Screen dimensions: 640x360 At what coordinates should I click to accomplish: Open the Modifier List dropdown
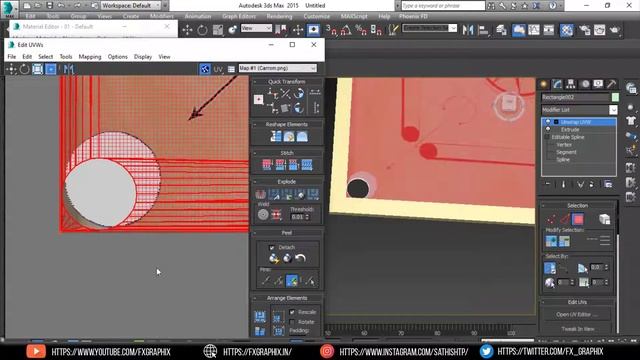tap(613, 110)
